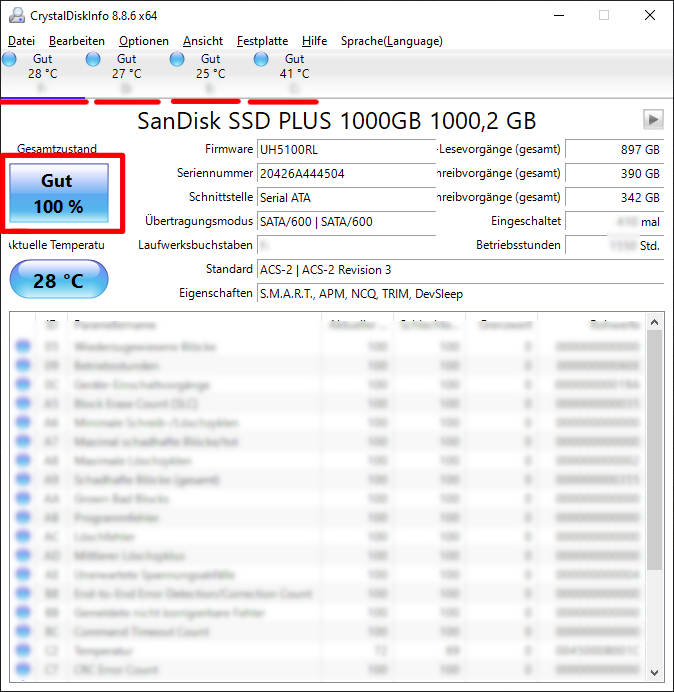This screenshot has height=692, width=674.
Task: Select the disk tab showing 28 °C
Action: [43, 74]
